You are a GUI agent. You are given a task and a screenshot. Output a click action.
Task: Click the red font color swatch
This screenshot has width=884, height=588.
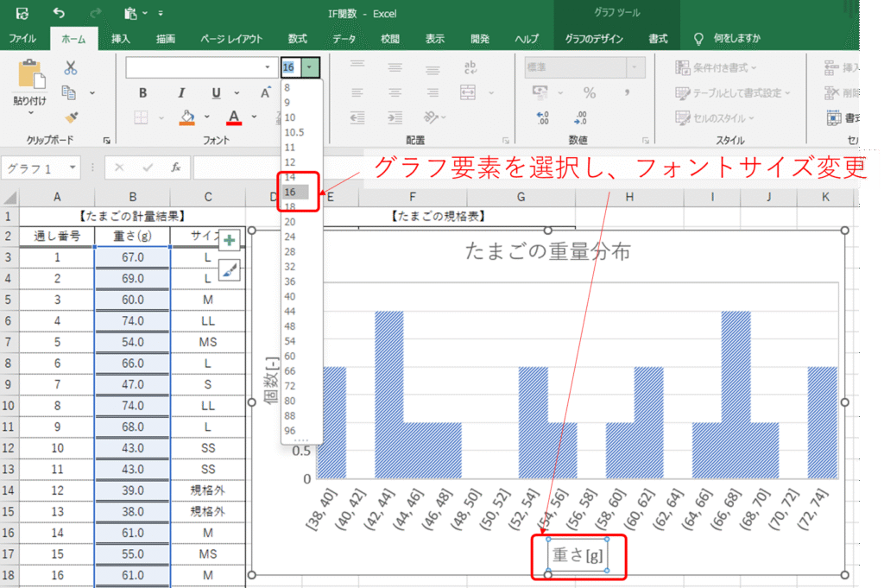point(233,117)
